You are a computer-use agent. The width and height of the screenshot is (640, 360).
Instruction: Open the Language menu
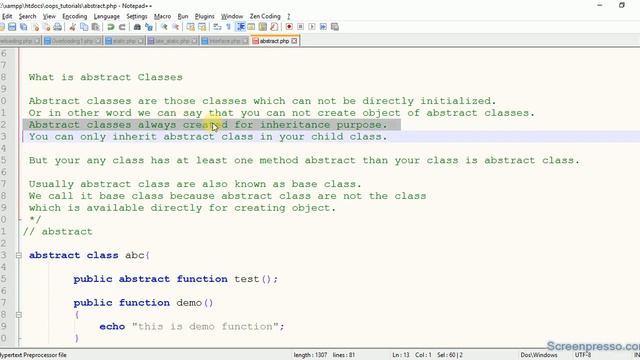[107, 16]
